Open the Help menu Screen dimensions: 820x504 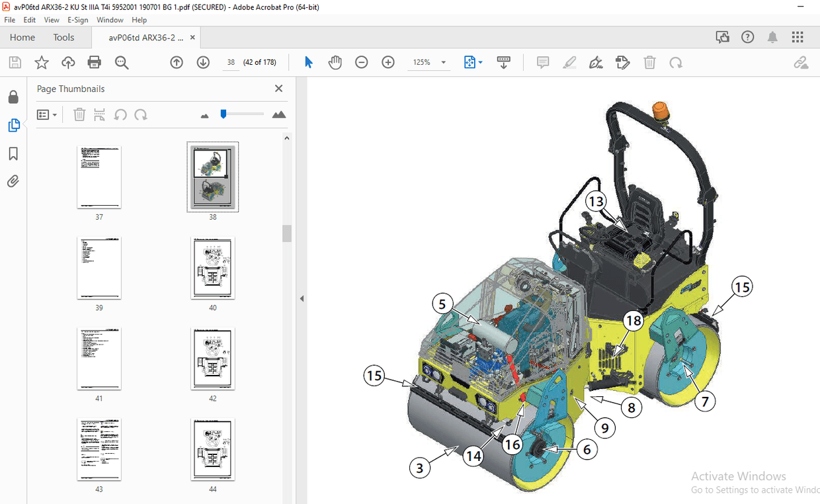pos(139,20)
